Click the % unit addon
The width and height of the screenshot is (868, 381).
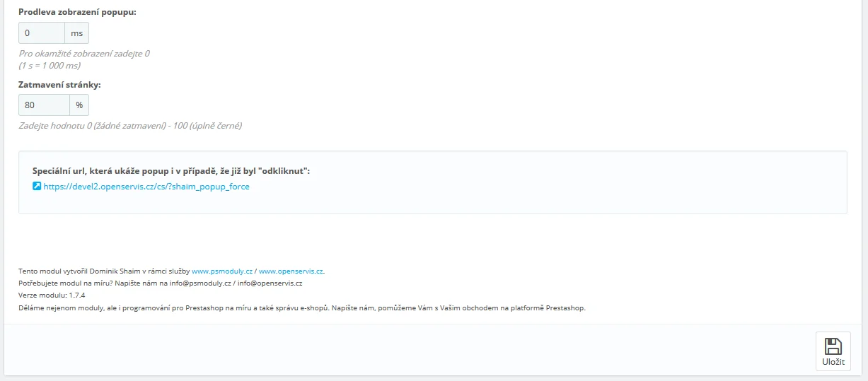(x=79, y=105)
